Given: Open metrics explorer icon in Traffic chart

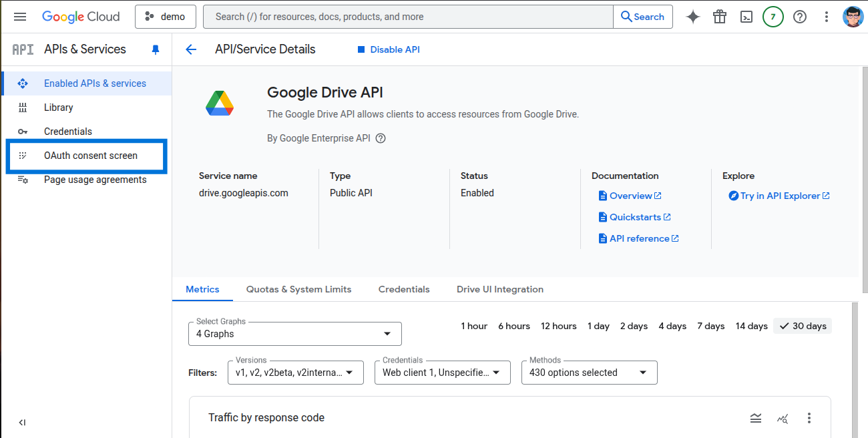Looking at the screenshot, I should pos(783,418).
